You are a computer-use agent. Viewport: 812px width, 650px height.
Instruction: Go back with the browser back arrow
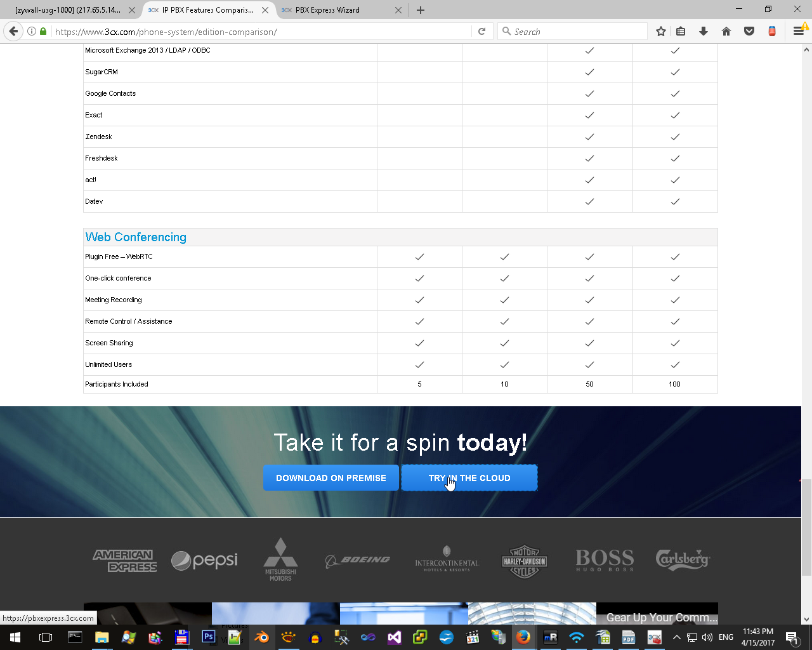point(13,31)
